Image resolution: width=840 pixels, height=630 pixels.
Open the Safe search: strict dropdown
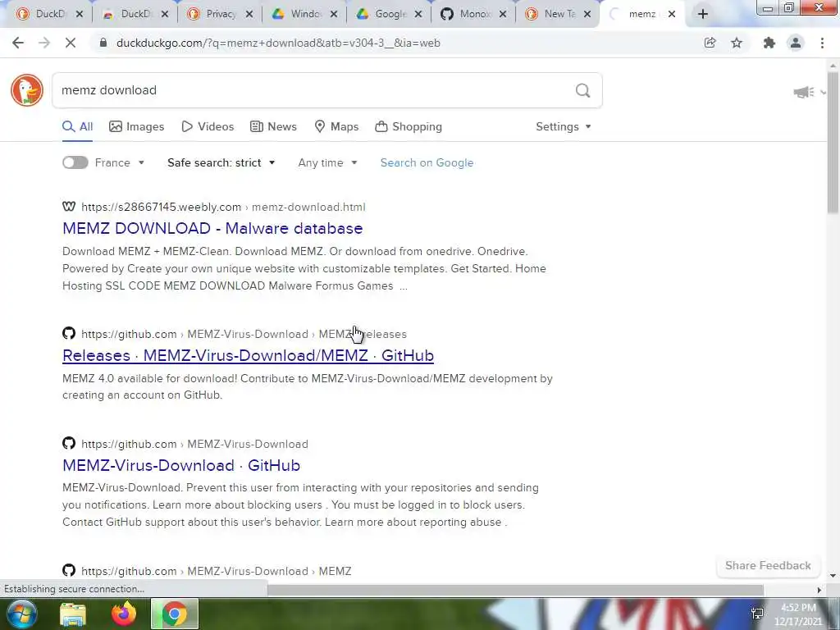[x=221, y=162]
